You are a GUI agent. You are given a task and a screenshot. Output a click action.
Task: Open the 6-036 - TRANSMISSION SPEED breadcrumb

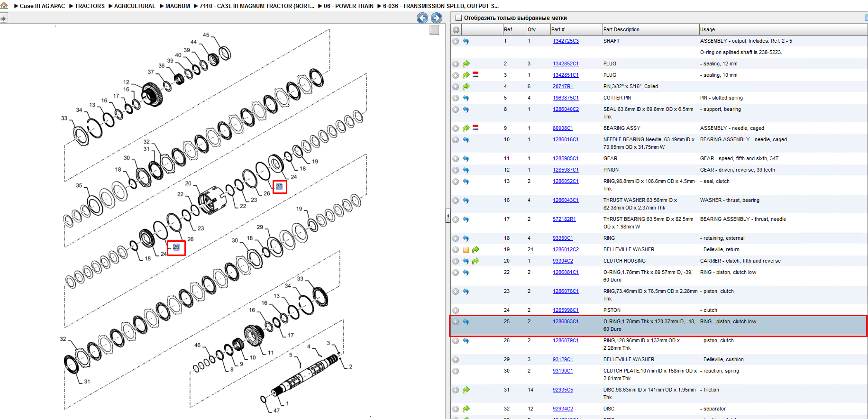coord(441,6)
